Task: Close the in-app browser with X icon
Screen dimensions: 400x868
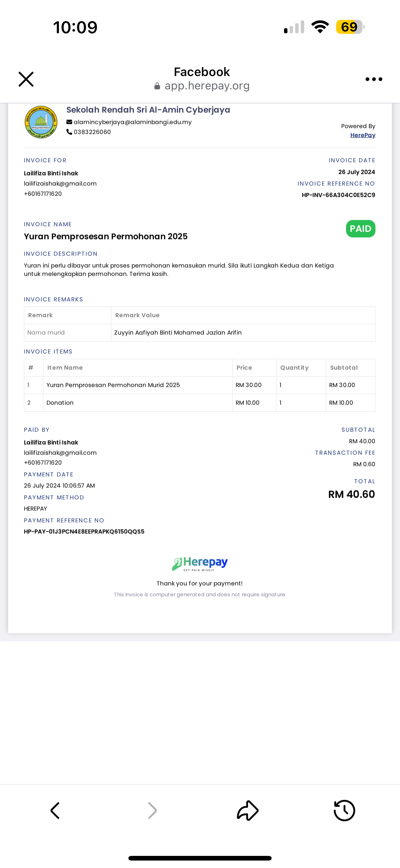Action: tap(26, 79)
